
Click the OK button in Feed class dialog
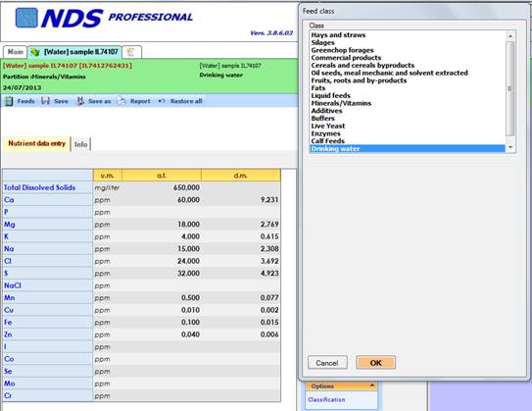click(x=375, y=362)
